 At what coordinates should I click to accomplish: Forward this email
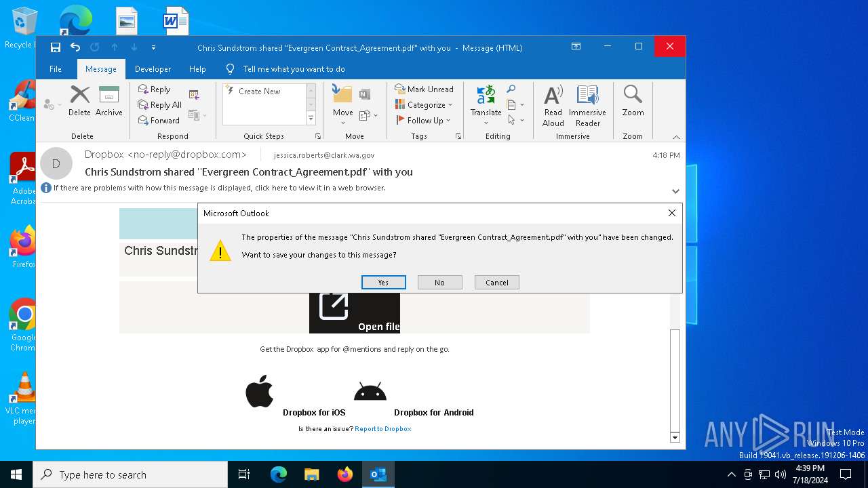tap(158, 121)
